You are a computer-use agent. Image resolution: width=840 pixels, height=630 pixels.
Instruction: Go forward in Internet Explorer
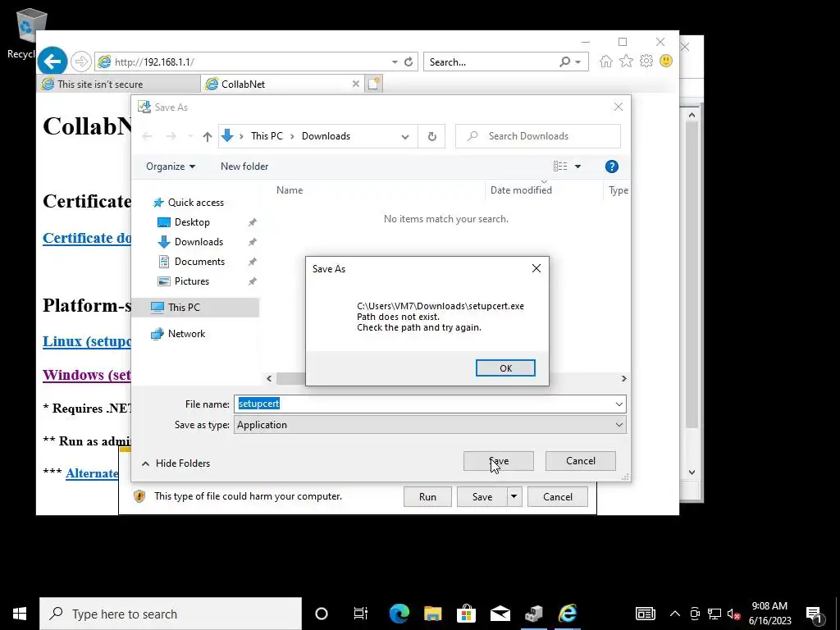click(81, 62)
